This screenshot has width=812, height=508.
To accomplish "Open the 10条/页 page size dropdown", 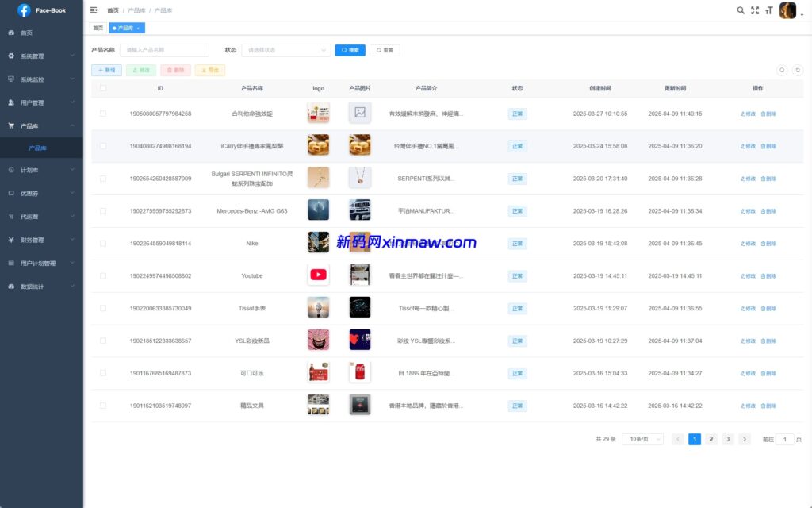I will [x=642, y=439].
